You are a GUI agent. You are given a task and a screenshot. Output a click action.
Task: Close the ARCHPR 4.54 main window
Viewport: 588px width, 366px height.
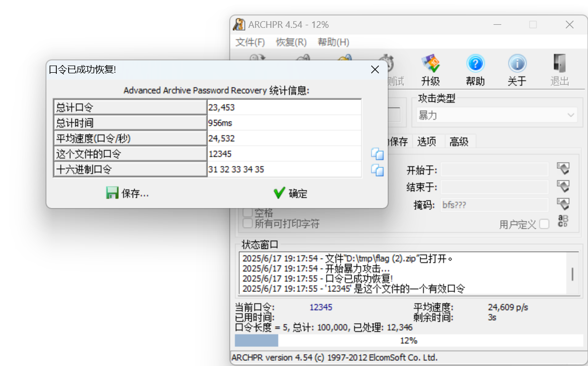click(569, 24)
